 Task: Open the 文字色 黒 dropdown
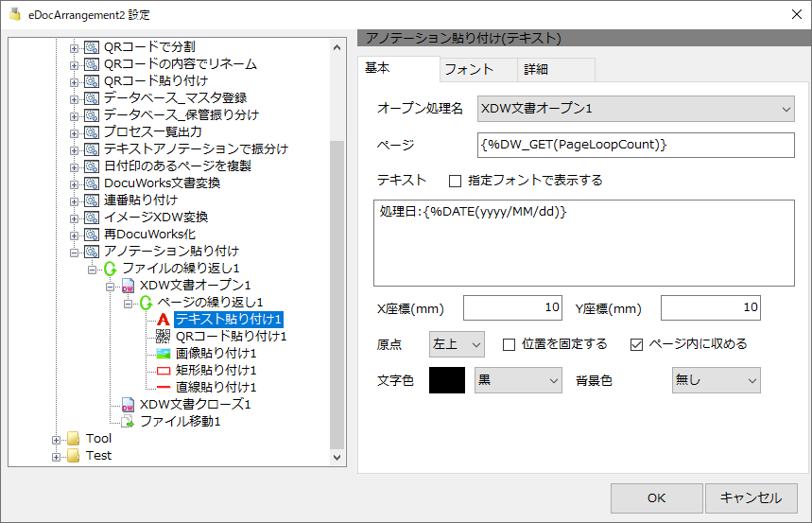518,380
